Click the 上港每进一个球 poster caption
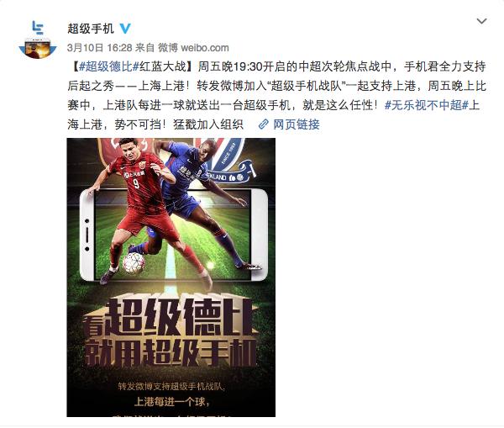 [172, 402]
